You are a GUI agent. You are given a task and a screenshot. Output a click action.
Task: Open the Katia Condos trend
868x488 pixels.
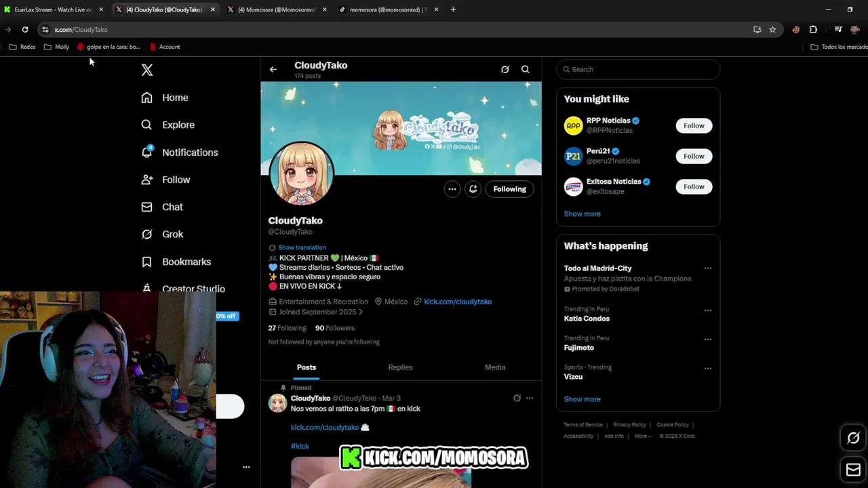587,319
